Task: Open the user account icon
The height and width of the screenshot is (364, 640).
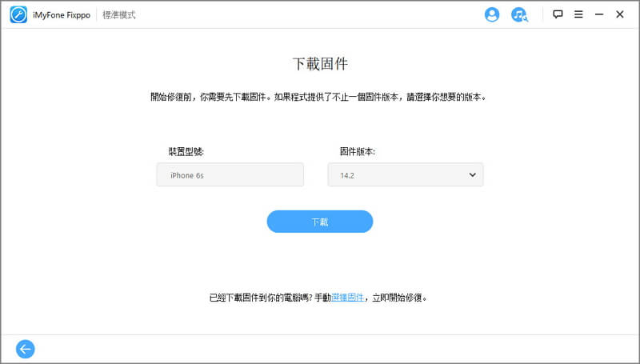Action: (x=492, y=14)
